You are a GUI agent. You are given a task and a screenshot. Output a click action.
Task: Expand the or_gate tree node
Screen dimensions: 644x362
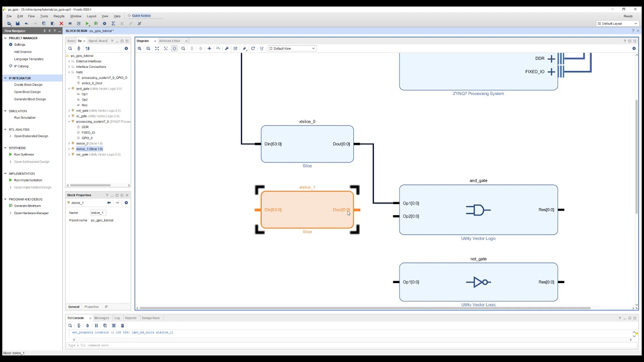[x=69, y=116]
